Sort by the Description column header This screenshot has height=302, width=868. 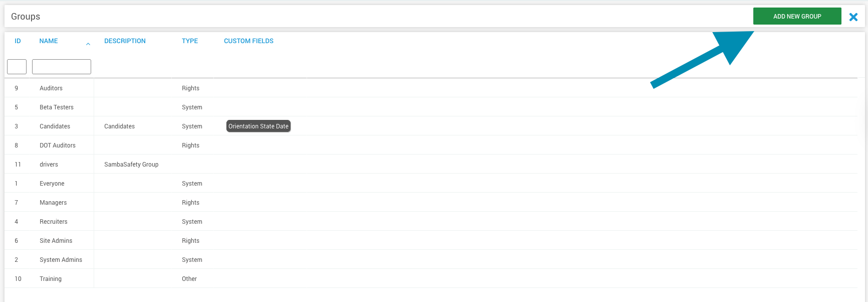pos(125,41)
